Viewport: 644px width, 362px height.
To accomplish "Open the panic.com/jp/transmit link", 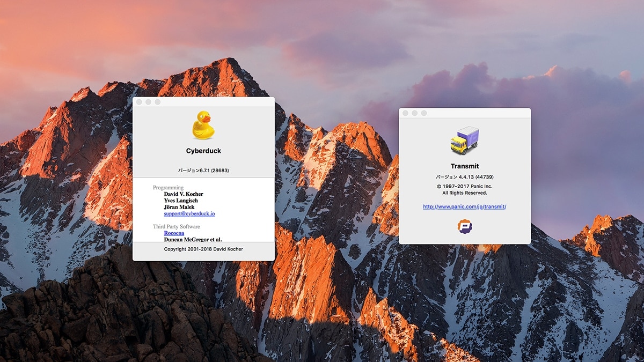I will coord(465,206).
